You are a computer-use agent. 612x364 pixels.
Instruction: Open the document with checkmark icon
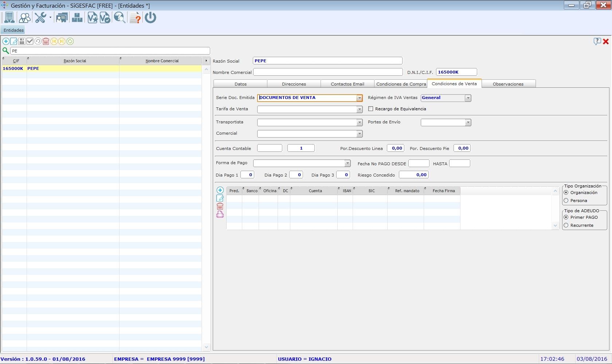(x=105, y=17)
